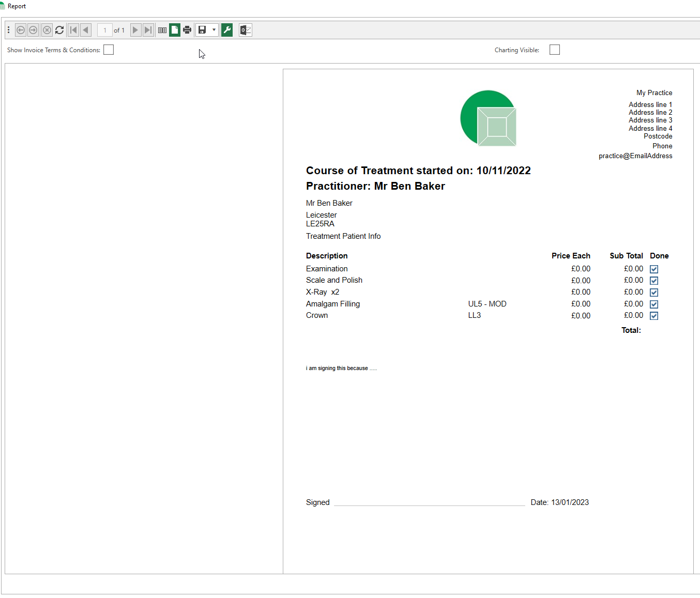The image size is (700, 598).
Task: Tick the Charting Visible checkbox
Action: [555, 50]
